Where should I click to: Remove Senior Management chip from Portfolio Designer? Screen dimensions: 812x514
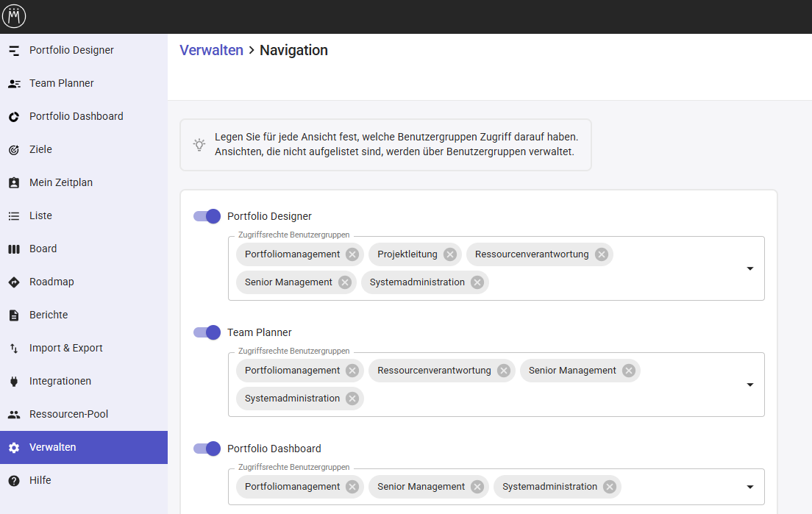(345, 282)
